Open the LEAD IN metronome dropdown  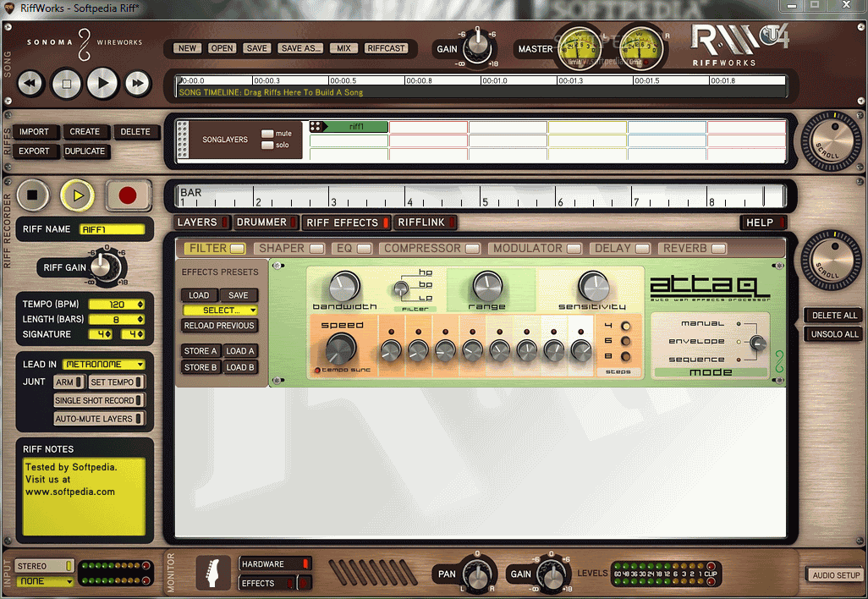[x=104, y=365]
